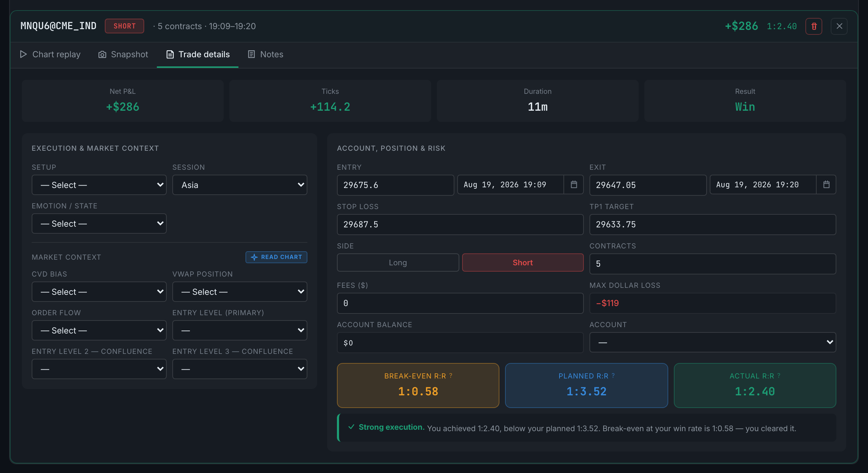Click exit datetime Aug 19, 2026 19:20
Image resolution: width=868 pixels, height=473 pixels.
point(763,184)
